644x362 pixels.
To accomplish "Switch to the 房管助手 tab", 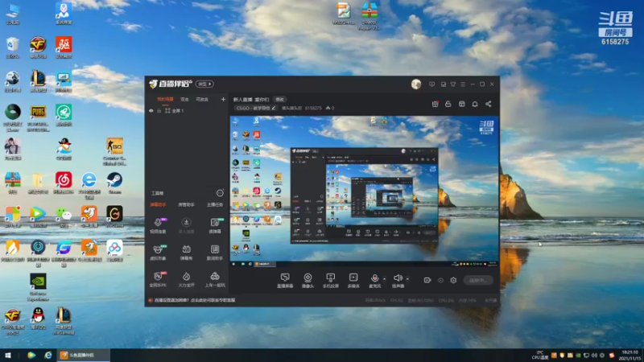I will 186,205.
